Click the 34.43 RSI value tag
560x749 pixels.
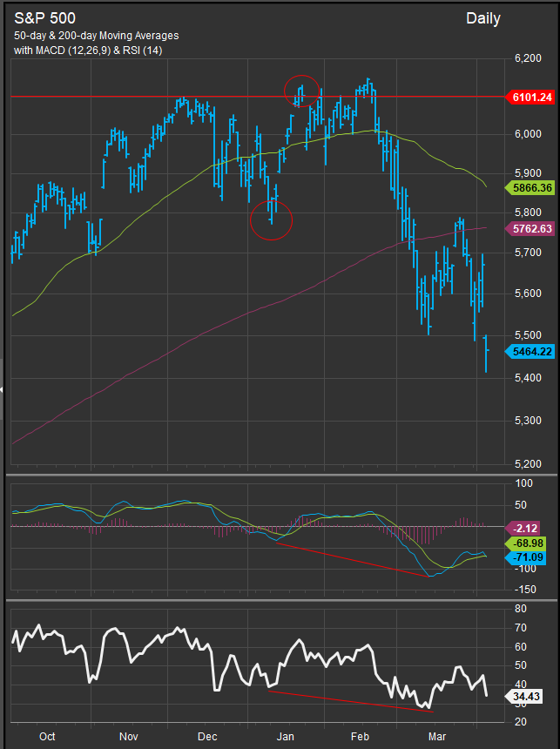[x=524, y=697]
